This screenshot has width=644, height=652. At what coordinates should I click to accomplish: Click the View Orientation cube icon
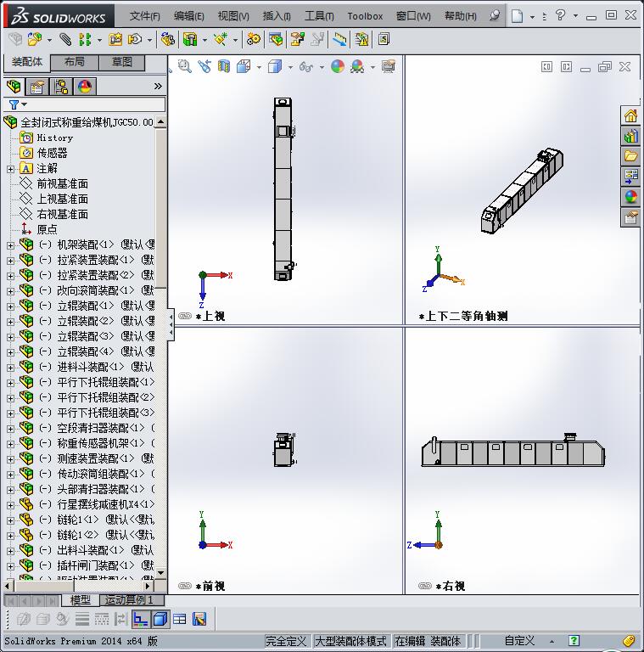(244, 66)
